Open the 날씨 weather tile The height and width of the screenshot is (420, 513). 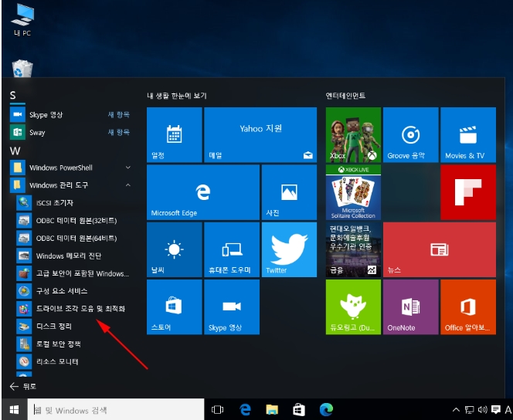click(175, 249)
